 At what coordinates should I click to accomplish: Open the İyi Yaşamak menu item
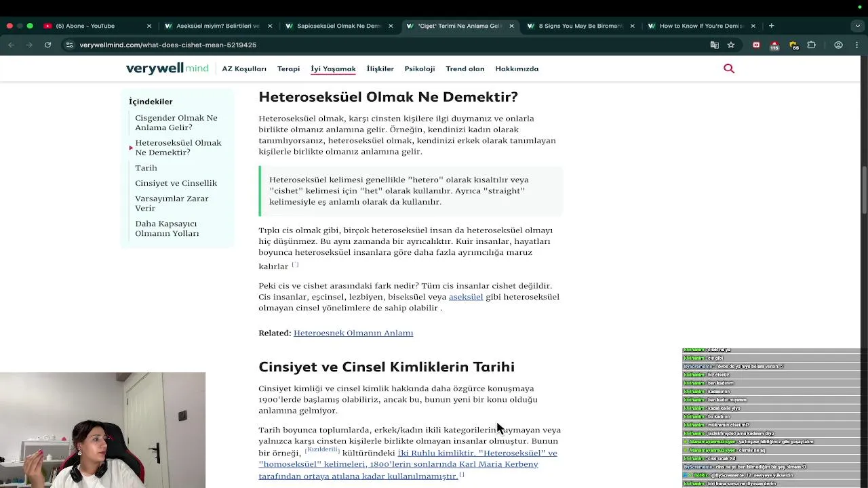click(333, 68)
